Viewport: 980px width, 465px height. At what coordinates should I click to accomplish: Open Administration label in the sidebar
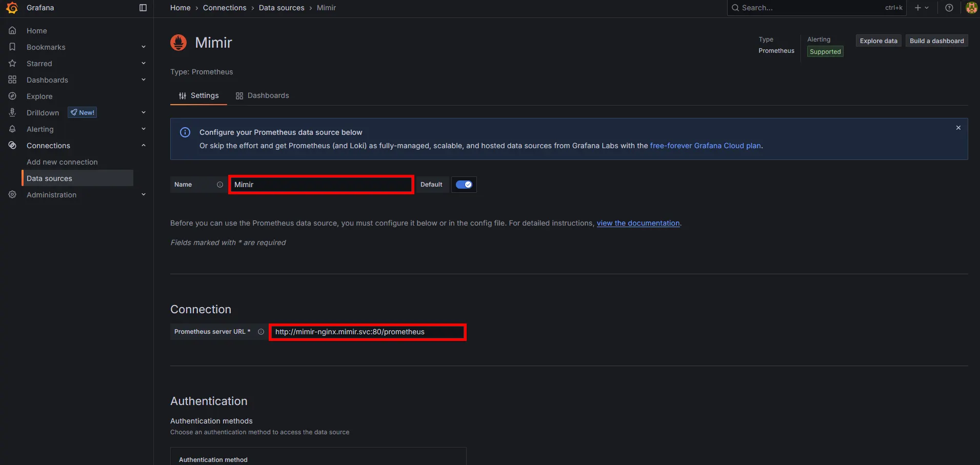pyautogui.click(x=51, y=195)
